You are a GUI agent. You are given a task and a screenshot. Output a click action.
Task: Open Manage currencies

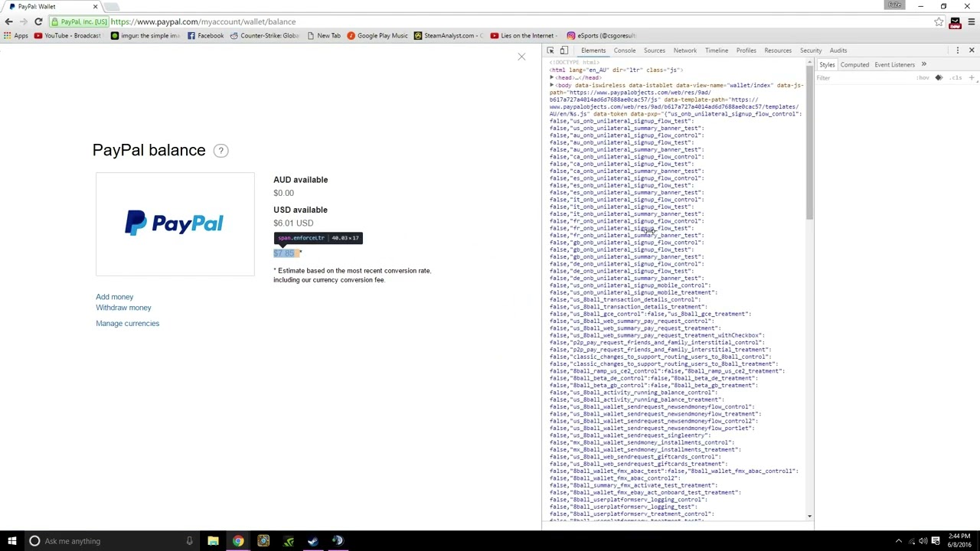(x=127, y=323)
